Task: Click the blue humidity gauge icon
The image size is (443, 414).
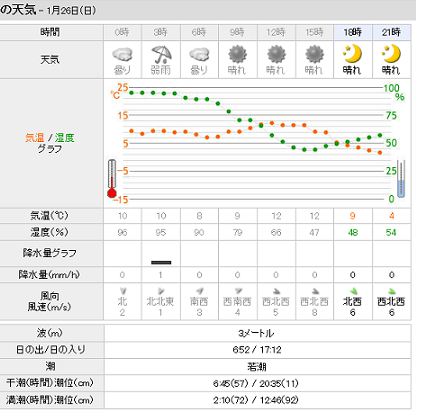Action: pos(401,179)
